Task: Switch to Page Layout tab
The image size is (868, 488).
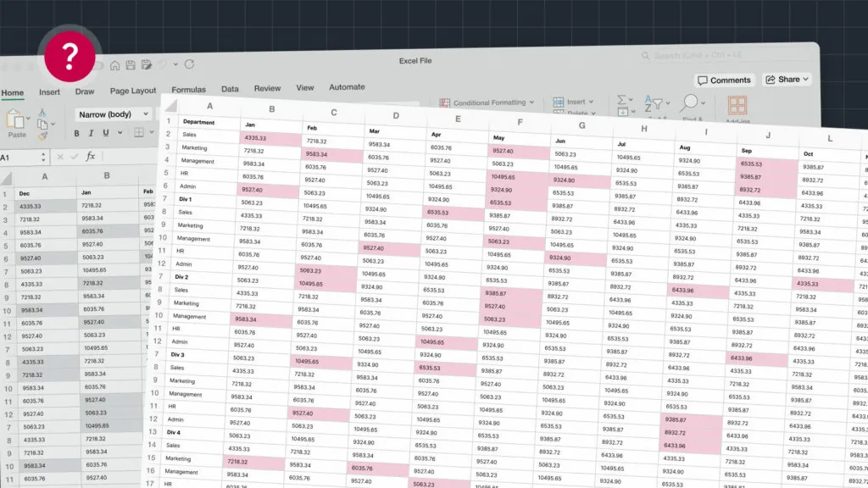Action: pyautogui.click(x=133, y=91)
